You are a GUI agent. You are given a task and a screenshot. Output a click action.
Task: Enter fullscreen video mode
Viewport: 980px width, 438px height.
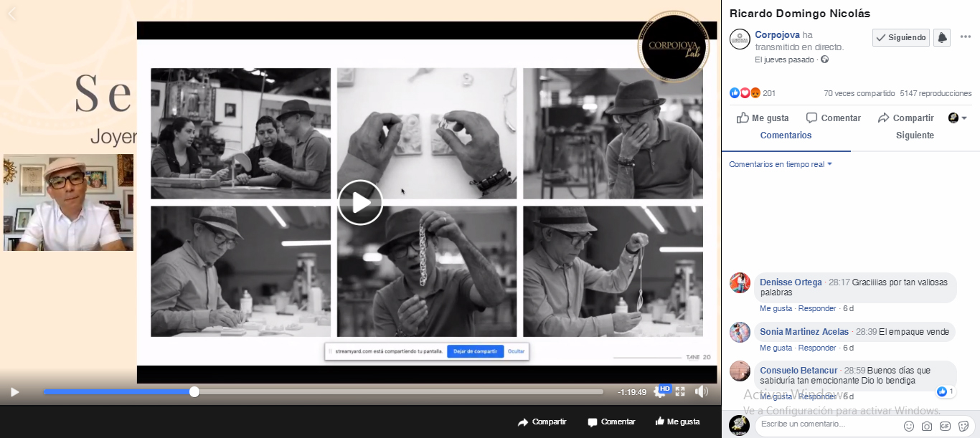pyautogui.click(x=680, y=391)
